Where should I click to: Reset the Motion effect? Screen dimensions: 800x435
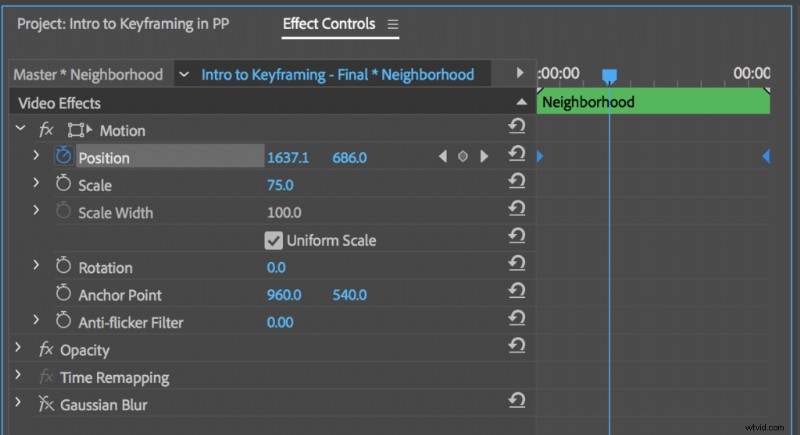516,126
